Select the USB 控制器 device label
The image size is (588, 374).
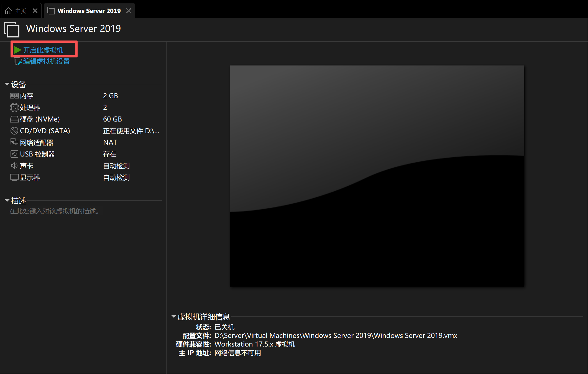pyautogui.click(x=37, y=154)
